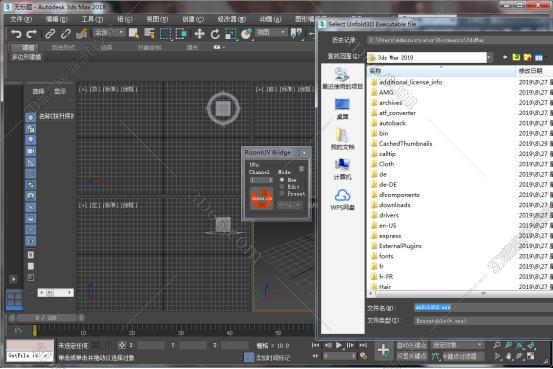Screen dimensions: 553x369
Task: Click the Zoom viewport navigation icon
Action: point(497,345)
